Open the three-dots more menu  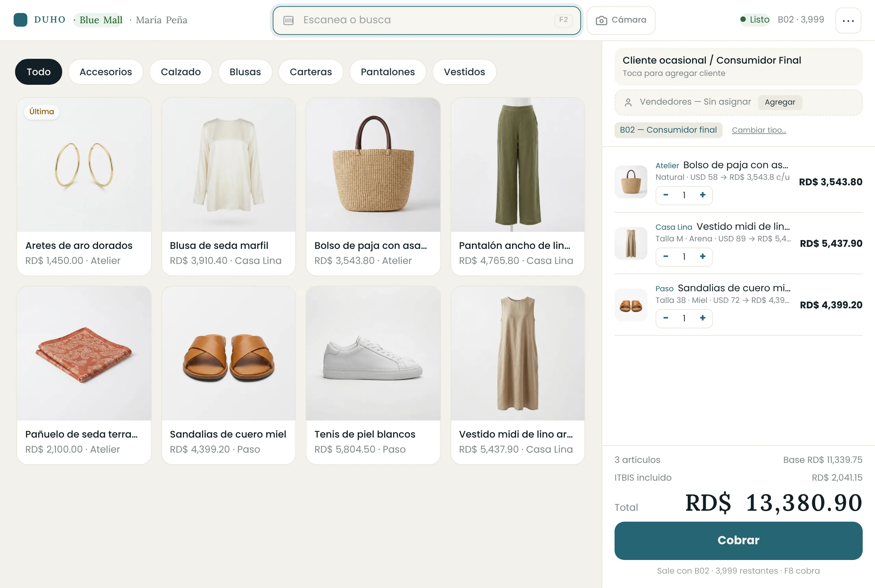pos(848,20)
